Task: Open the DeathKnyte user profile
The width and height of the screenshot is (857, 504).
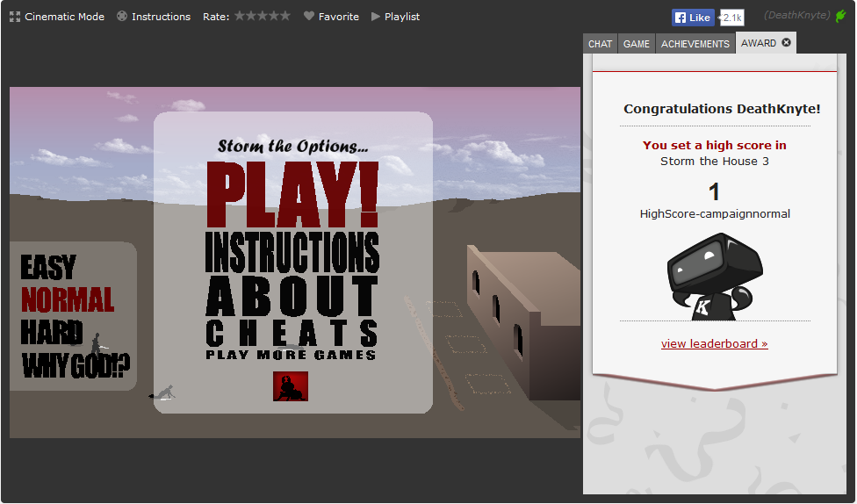Action: pos(797,15)
